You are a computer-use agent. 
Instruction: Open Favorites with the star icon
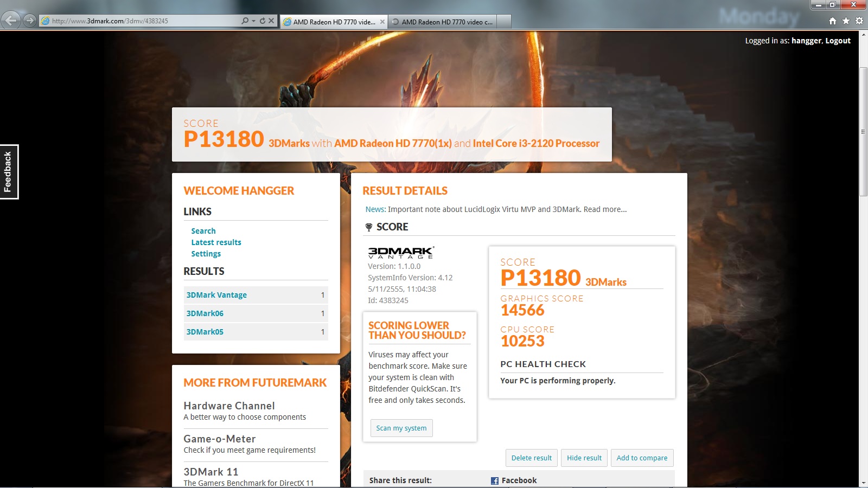(846, 21)
